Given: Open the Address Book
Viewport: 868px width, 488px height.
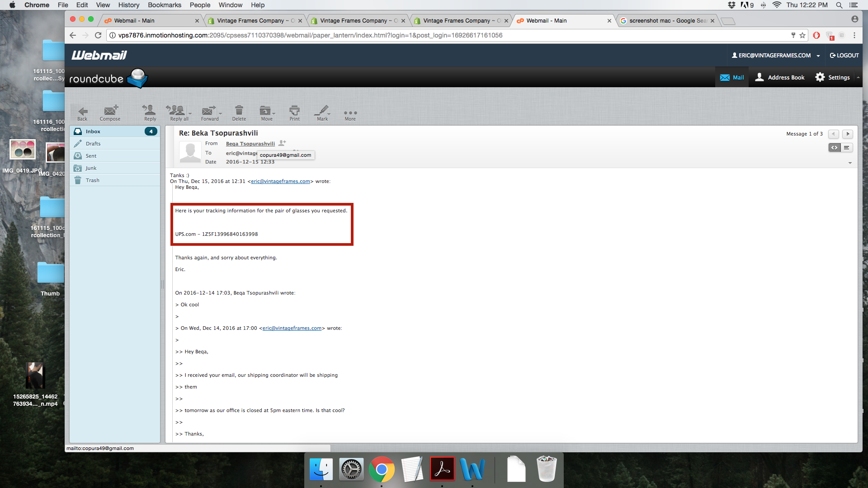Looking at the screenshot, I should click(x=780, y=77).
